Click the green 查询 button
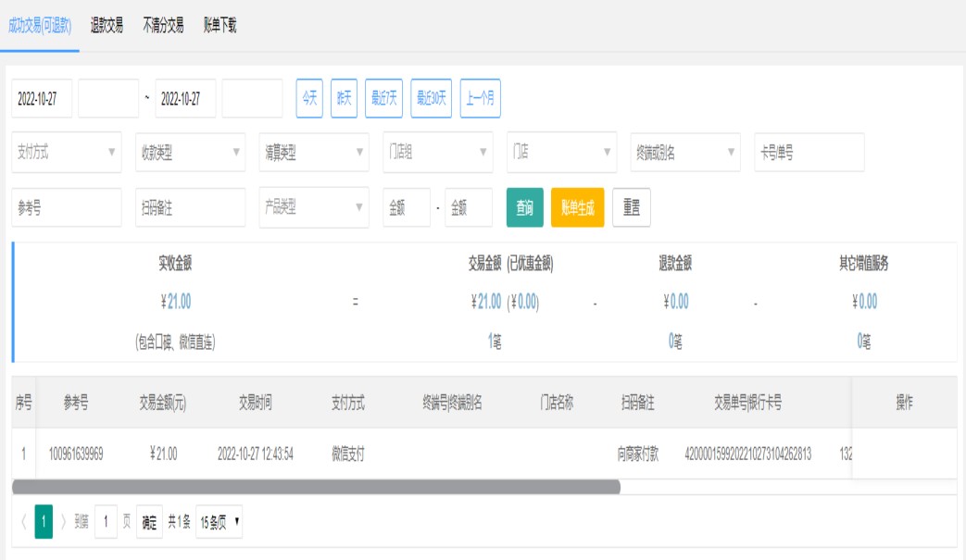 (524, 208)
